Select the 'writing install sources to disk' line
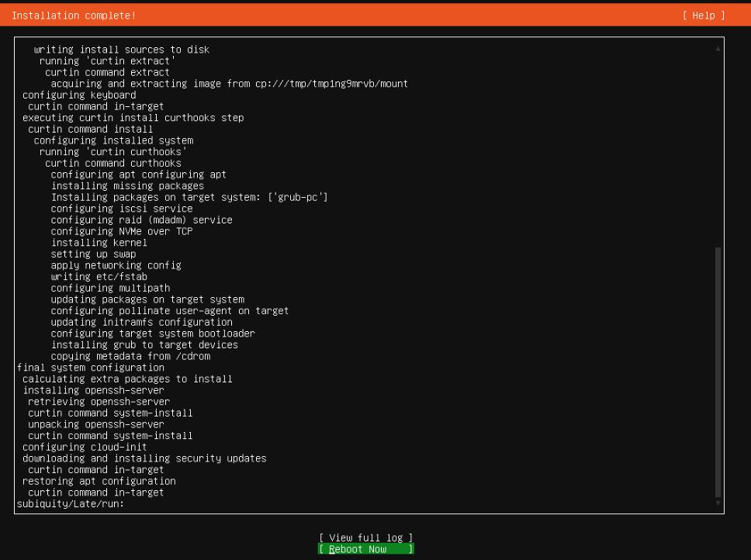 [122, 50]
